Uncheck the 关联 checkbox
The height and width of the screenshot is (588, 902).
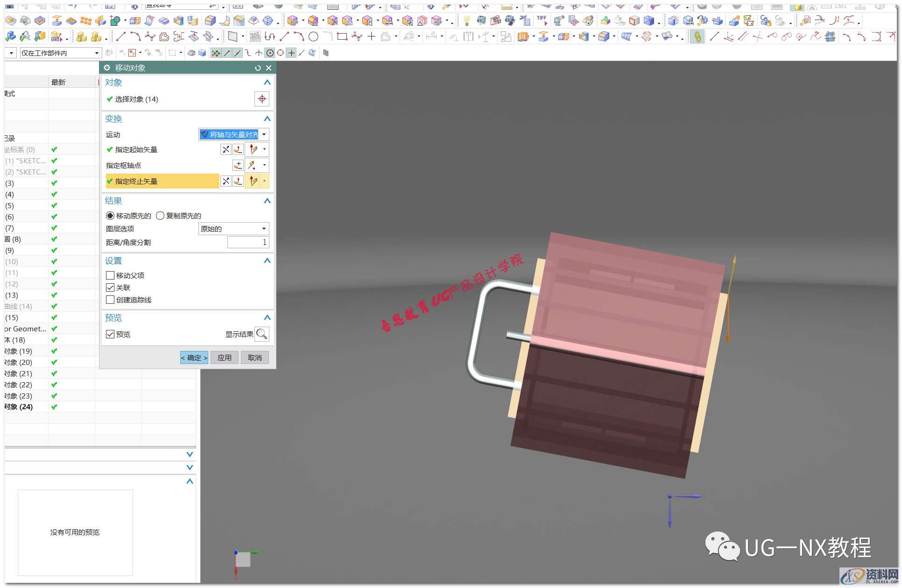110,287
